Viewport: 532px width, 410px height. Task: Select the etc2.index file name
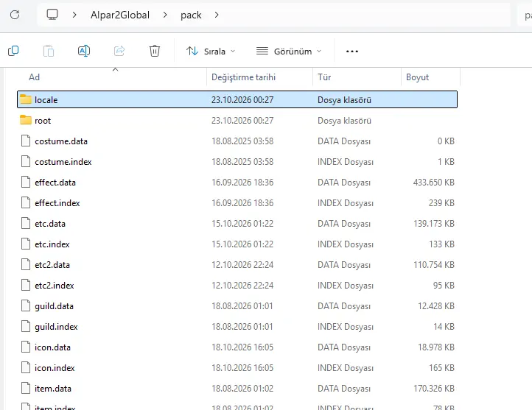(55, 286)
